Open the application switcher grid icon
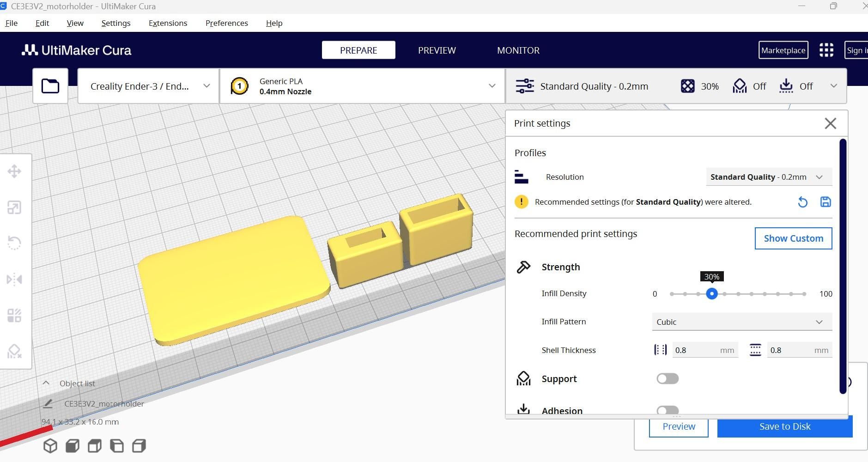868x462 pixels. [826, 50]
